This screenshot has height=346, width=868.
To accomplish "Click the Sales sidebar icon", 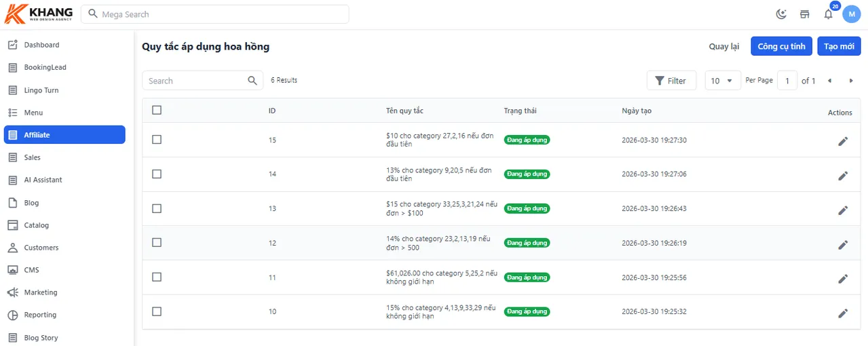I will (x=12, y=157).
